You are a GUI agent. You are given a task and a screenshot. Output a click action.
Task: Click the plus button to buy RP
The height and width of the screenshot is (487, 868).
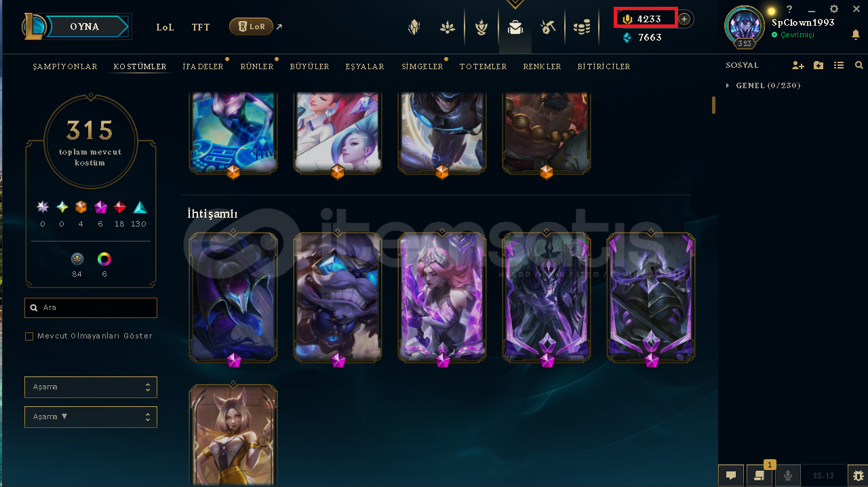pos(684,19)
